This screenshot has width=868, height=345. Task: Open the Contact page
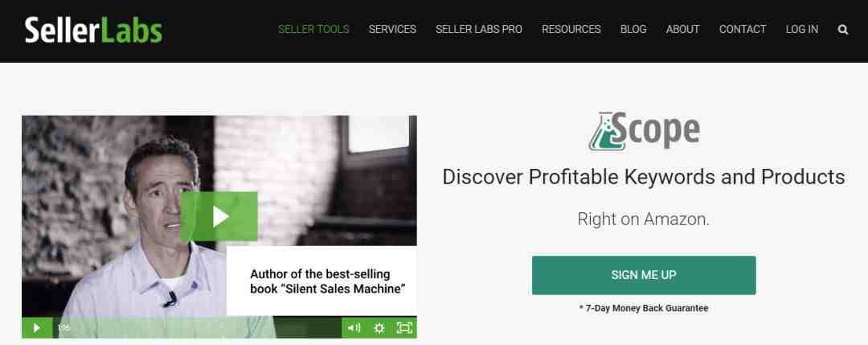(x=743, y=29)
